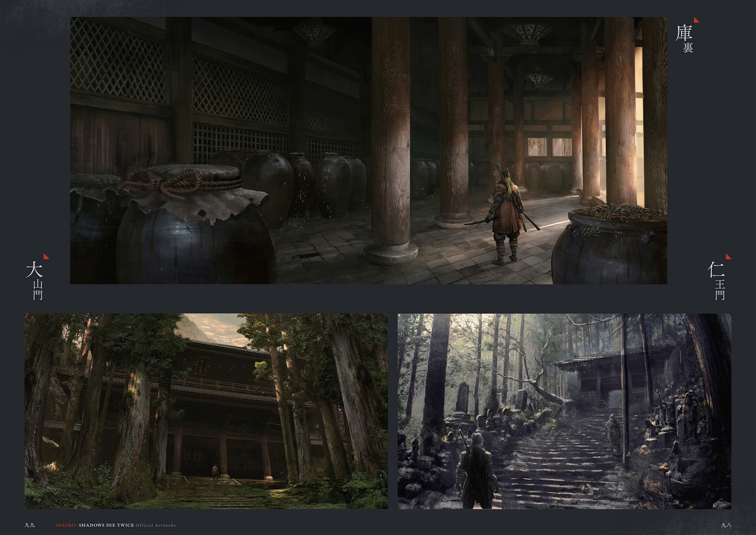Viewport: 756px width, 535px height.
Task: Click the SHADOWS DIE TWICE footer text
Action: tap(106, 525)
